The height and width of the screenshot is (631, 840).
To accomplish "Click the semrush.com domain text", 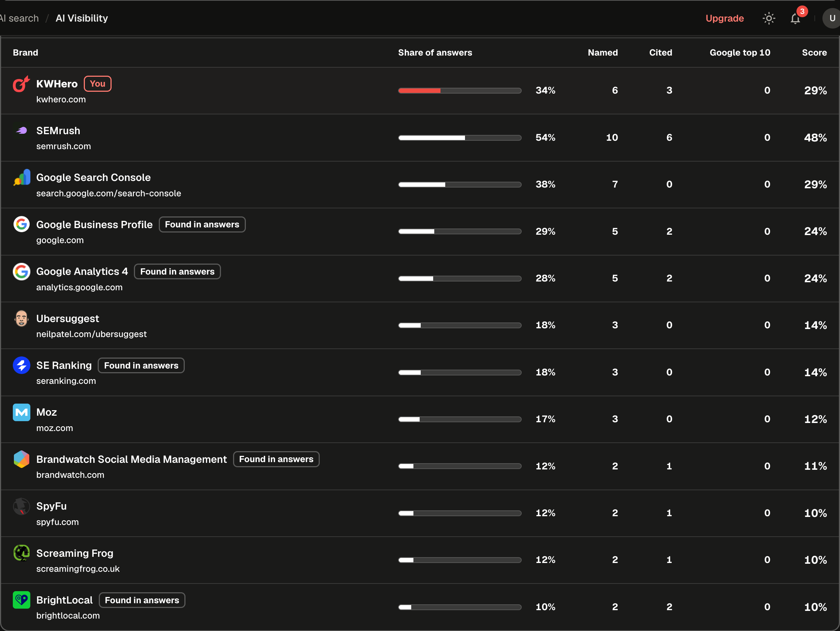I will [x=63, y=146].
